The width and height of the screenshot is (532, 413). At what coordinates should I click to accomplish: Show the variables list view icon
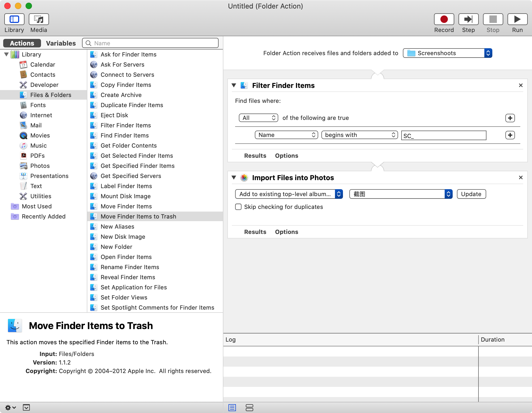[x=249, y=407]
